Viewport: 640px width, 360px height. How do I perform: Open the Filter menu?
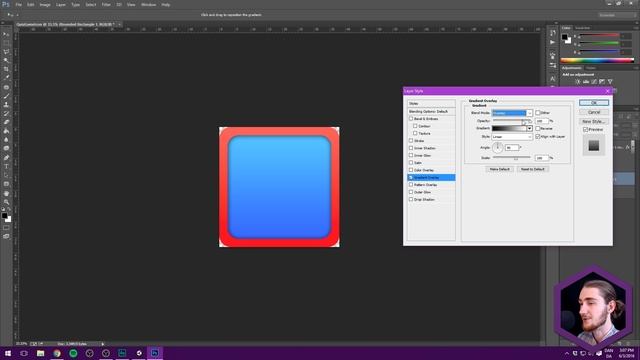[x=106, y=5]
